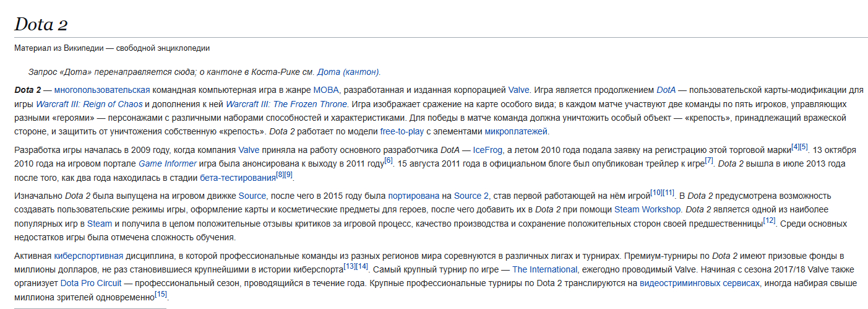This screenshot has width=868, height=309.
Task: Jump to footnote reference [7]
Action: (709, 161)
